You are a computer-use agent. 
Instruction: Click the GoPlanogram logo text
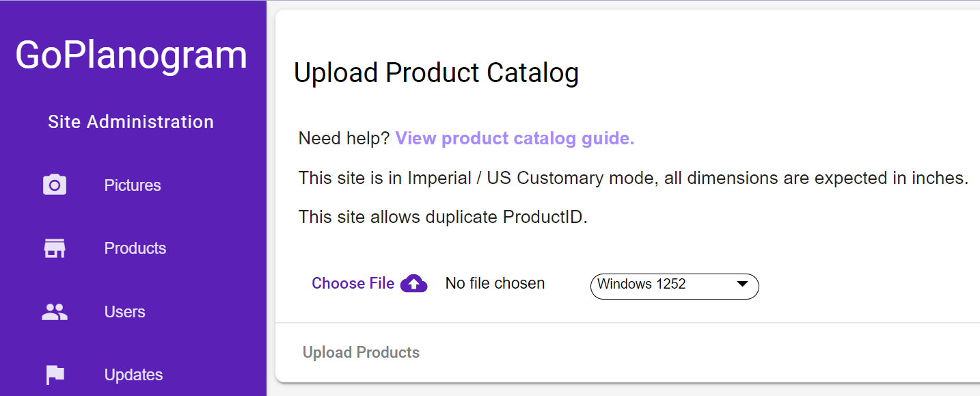[x=131, y=55]
